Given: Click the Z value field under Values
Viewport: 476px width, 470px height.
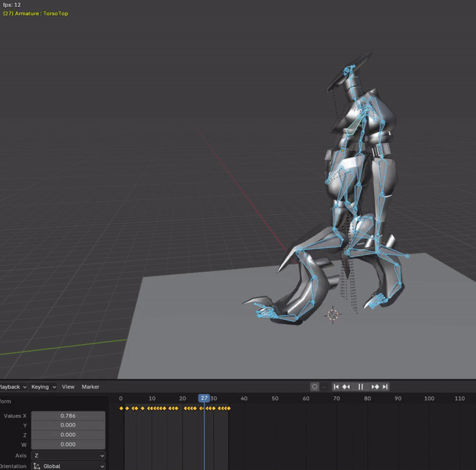Looking at the screenshot, I should click(68, 435).
